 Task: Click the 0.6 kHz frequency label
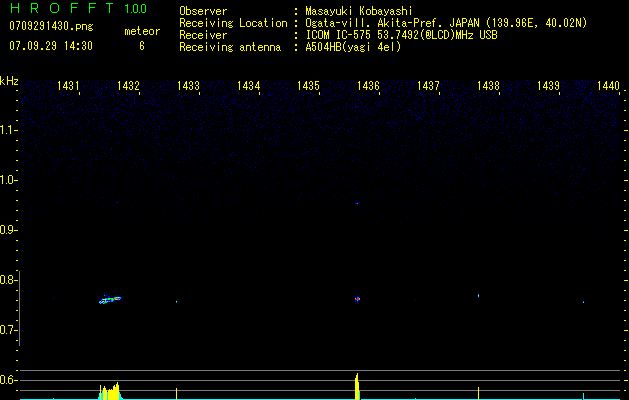point(8,380)
